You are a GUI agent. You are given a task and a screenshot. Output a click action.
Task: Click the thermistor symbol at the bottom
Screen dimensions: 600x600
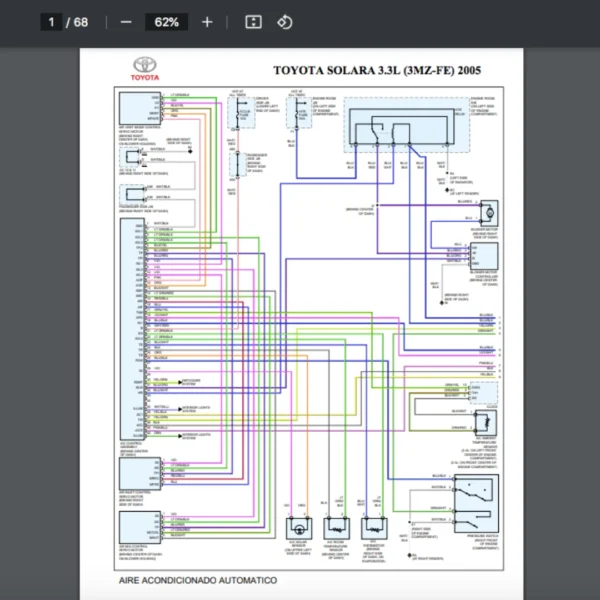(x=372, y=528)
